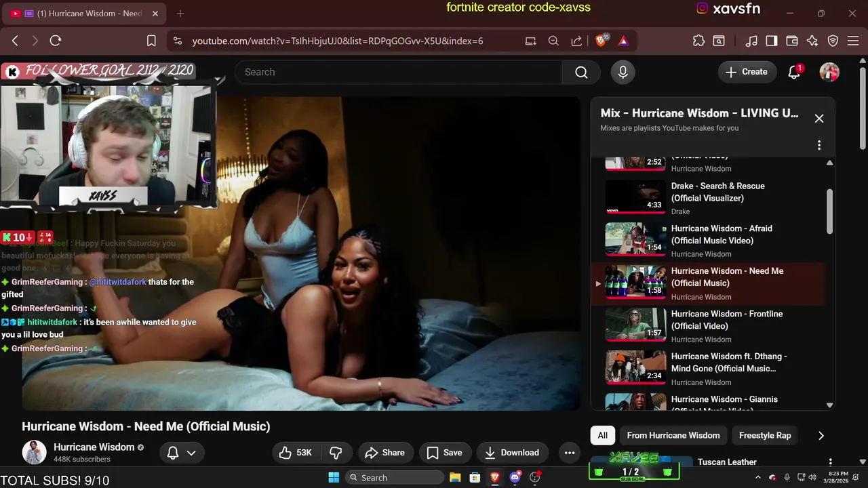Close the Mix playlist panel

point(819,119)
